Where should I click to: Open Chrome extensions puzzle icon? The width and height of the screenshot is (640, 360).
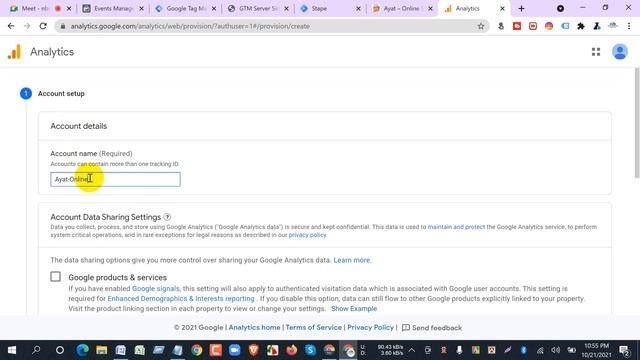(x=581, y=26)
